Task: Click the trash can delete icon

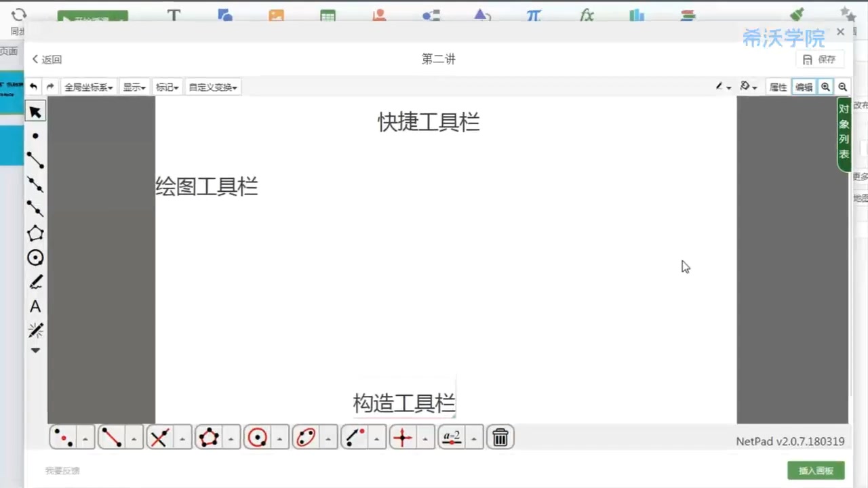Action: (500, 438)
